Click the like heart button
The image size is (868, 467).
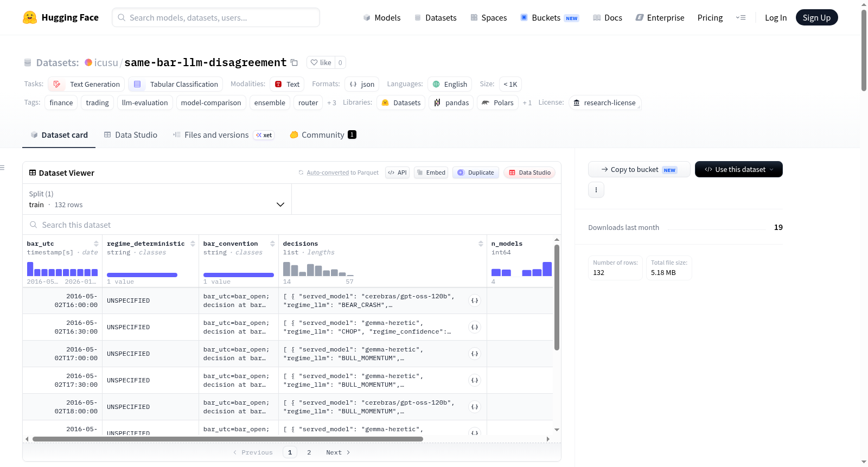(x=321, y=62)
